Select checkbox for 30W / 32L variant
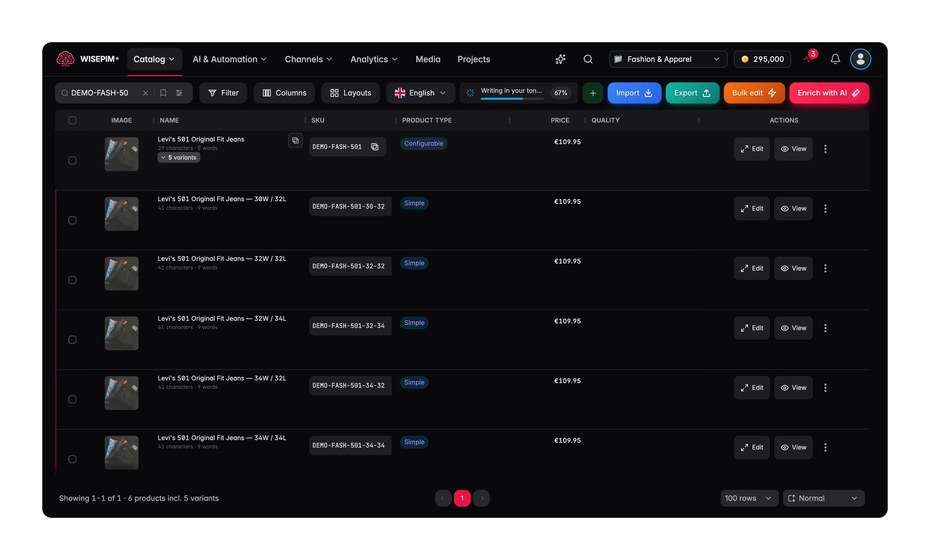 pyautogui.click(x=72, y=220)
